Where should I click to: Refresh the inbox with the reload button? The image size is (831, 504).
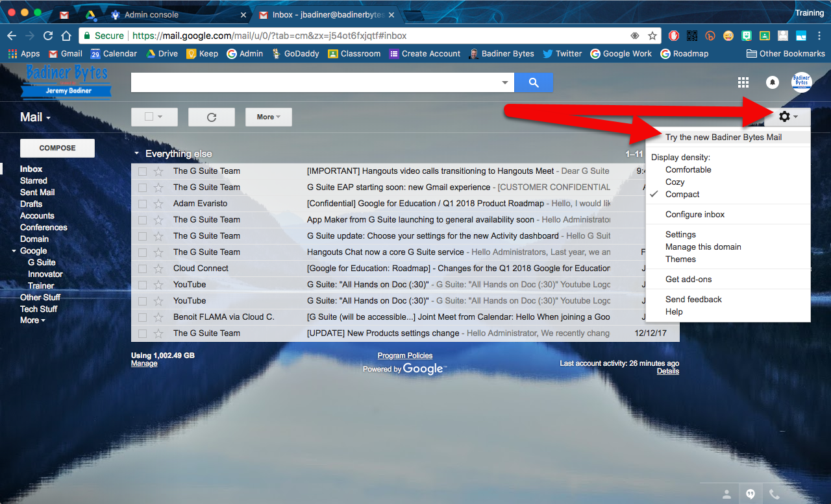click(211, 117)
